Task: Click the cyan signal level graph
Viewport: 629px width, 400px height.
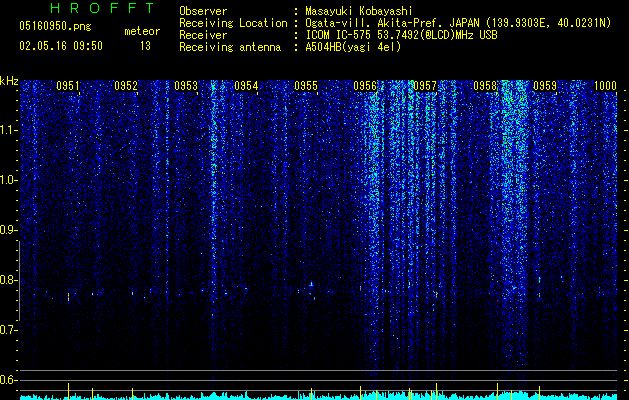Action: click(318, 396)
